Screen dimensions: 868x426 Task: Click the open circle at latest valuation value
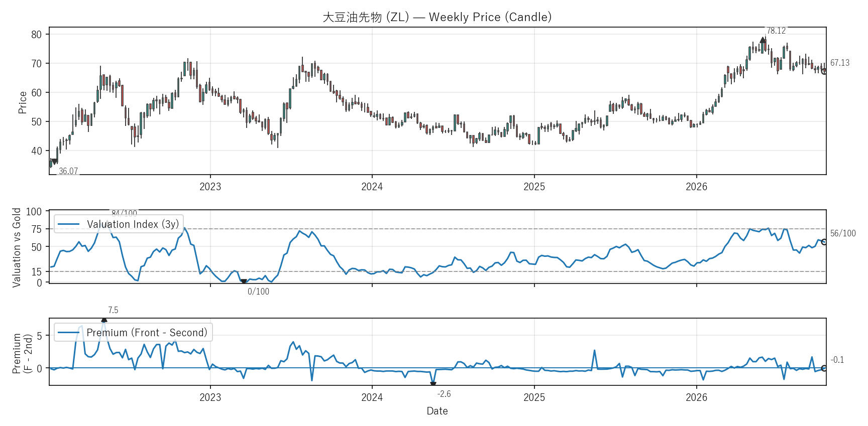point(824,242)
